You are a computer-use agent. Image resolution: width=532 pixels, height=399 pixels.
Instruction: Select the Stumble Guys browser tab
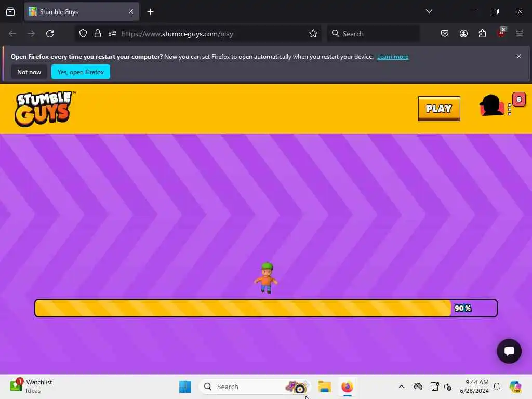[x=82, y=12]
